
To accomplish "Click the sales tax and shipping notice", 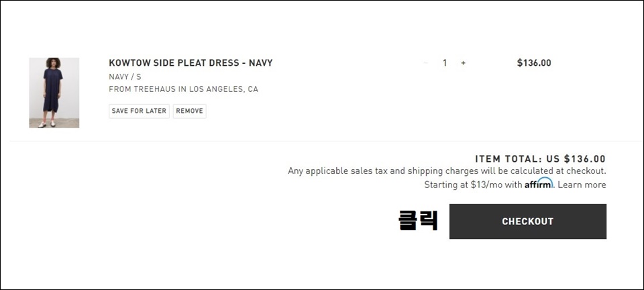I will (447, 171).
